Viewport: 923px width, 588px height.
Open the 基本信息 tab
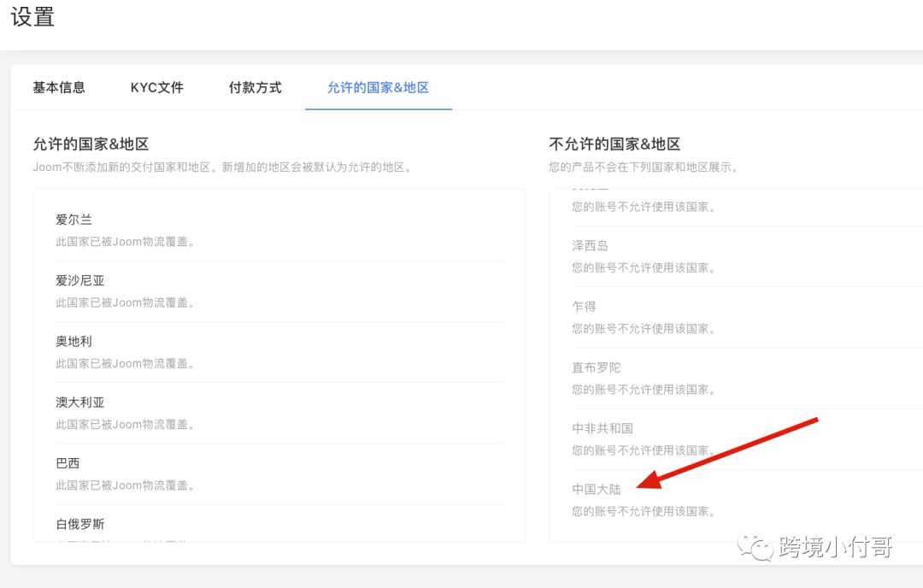tap(58, 88)
